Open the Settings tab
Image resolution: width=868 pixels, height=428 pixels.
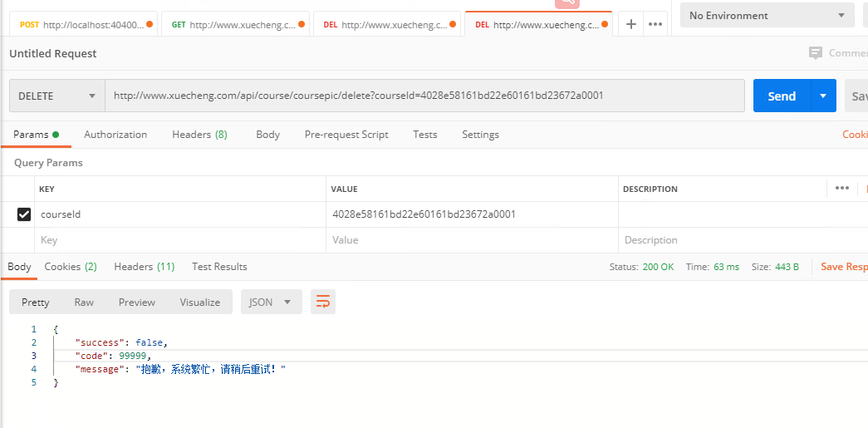pos(480,135)
